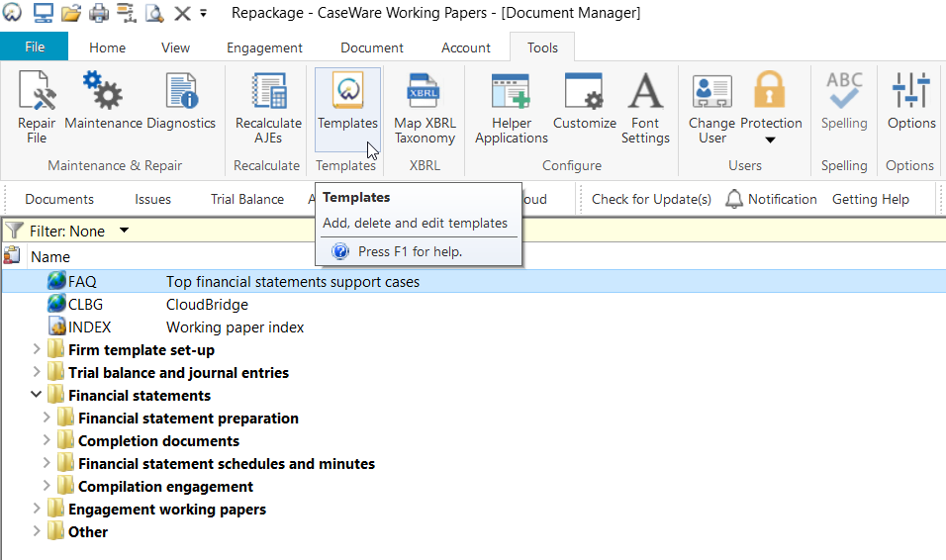Viewport: 946px width, 560px height.
Task: Open Map XBRL Taxonomy
Action: tap(425, 108)
